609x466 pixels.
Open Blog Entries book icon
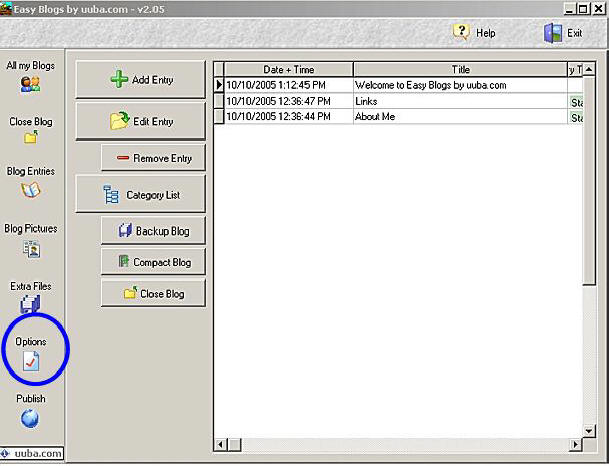click(31, 190)
